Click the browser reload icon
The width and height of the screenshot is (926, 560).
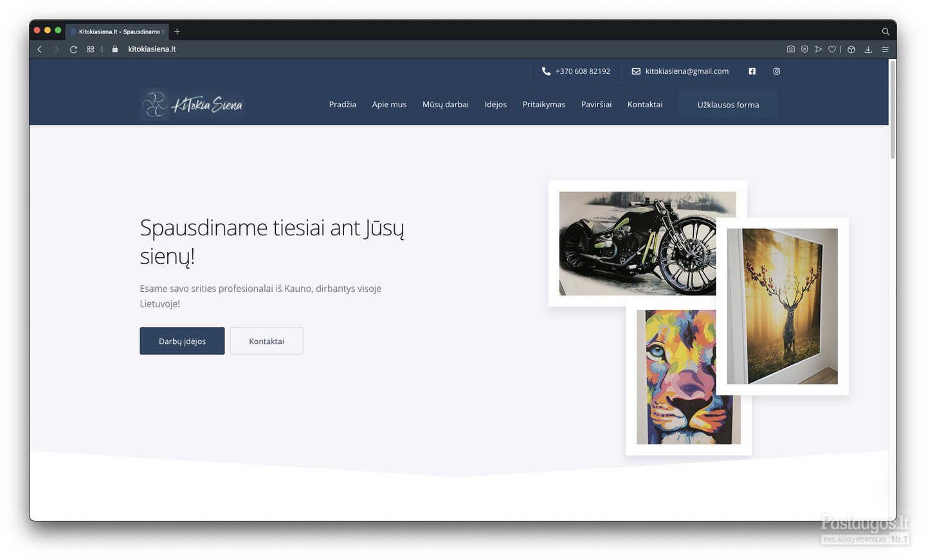pyautogui.click(x=73, y=50)
